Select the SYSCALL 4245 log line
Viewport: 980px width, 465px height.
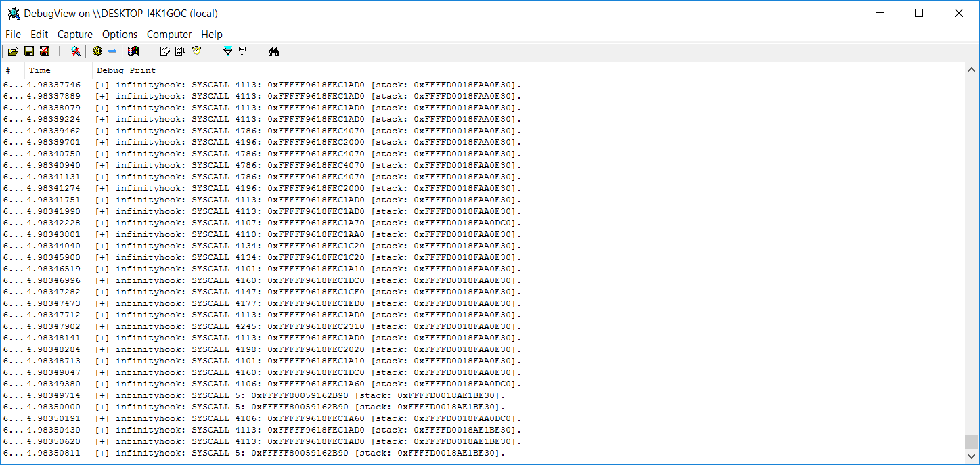click(483, 326)
